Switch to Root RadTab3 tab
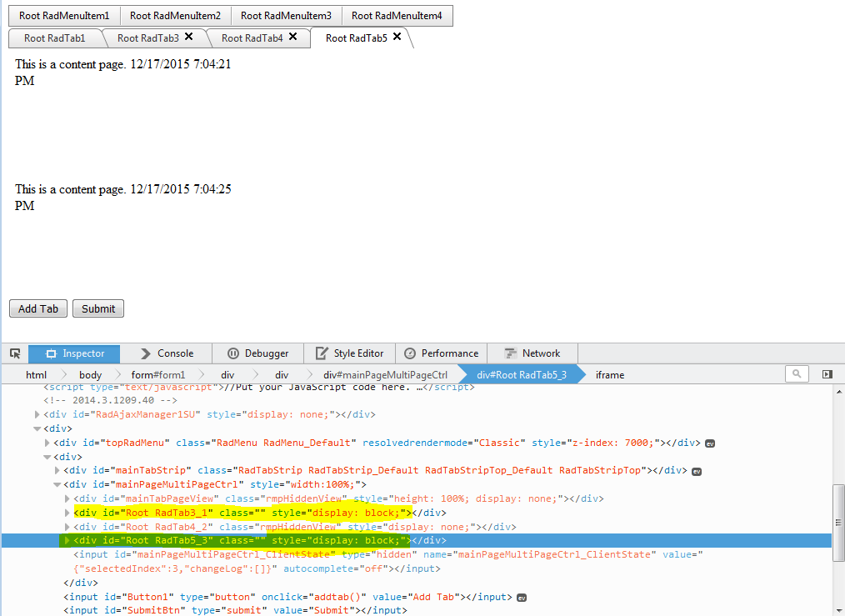The height and width of the screenshot is (616, 845). click(x=147, y=38)
